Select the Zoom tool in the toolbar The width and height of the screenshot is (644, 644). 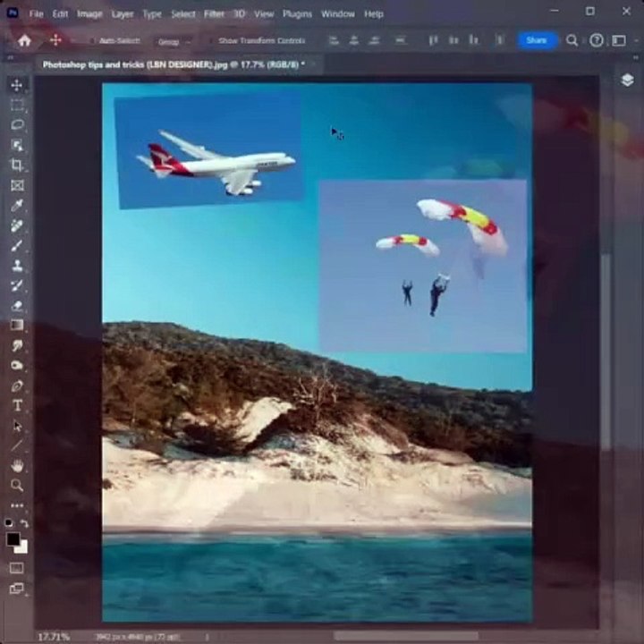(x=17, y=486)
